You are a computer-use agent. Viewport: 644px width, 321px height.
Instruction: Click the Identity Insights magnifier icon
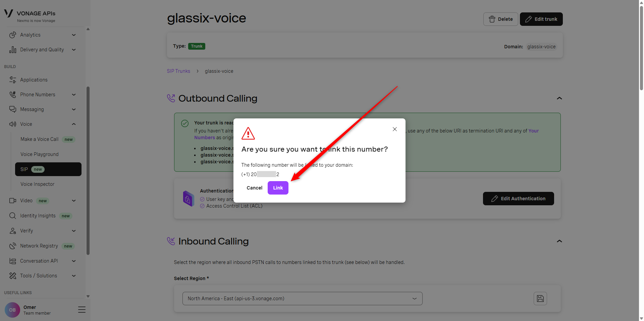[x=13, y=216]
